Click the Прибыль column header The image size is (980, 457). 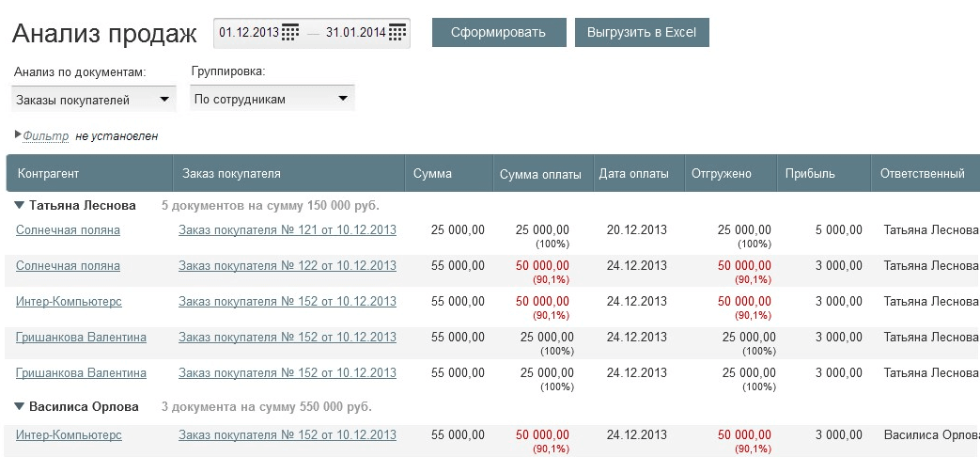[810, 174]
